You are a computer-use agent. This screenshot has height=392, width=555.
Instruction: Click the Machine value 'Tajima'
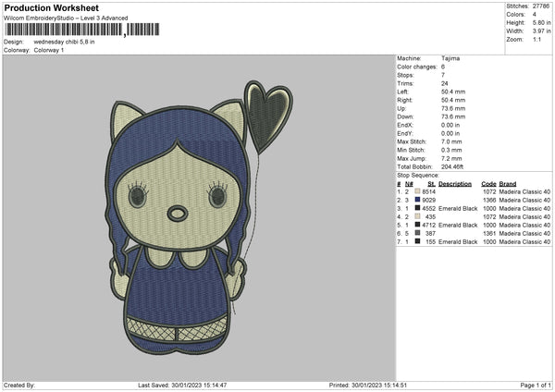click(x=450, y=58)
